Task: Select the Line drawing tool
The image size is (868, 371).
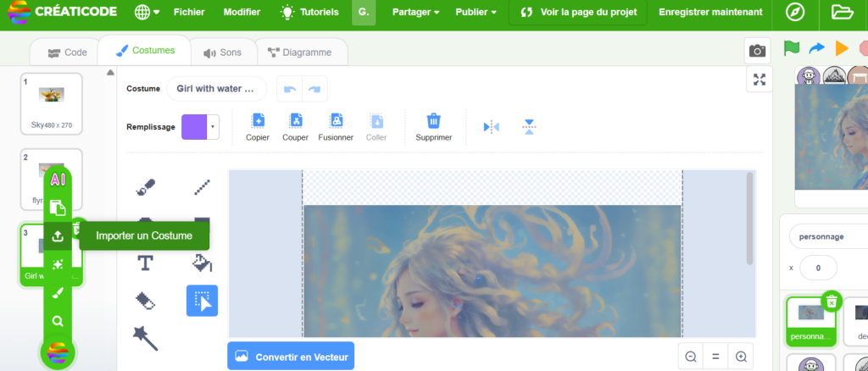Action: [x=202, y=188]
